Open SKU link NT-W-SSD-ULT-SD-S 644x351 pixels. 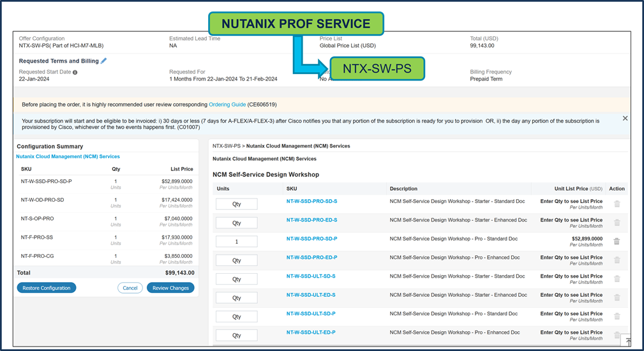[311, 276]
